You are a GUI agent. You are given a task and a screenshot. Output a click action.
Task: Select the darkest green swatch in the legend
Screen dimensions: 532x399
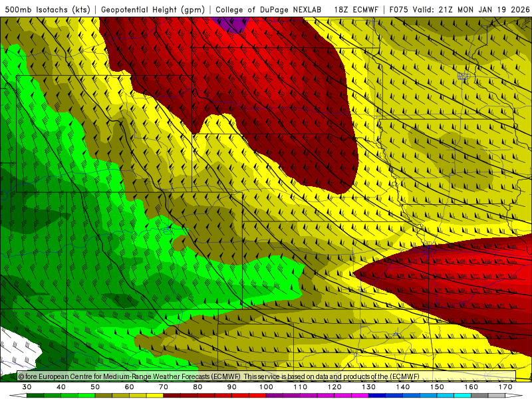[35, 395]
